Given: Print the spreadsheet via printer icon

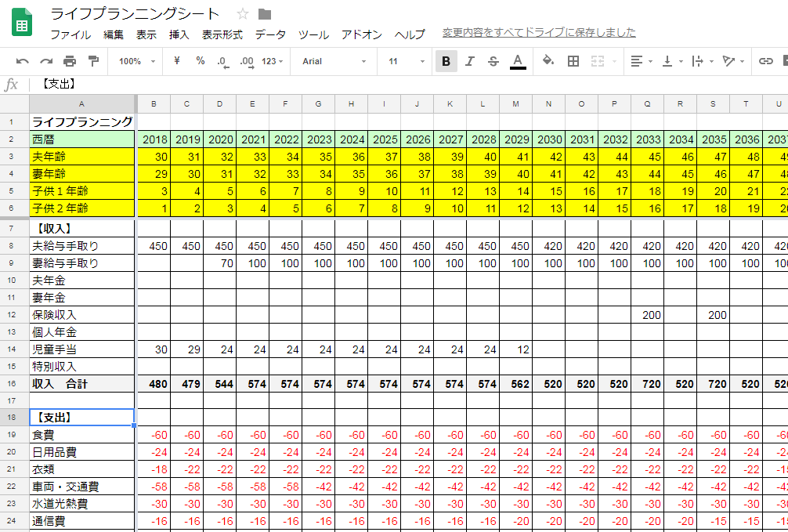Looking at the screenshot, I should (x=70, y=61).
